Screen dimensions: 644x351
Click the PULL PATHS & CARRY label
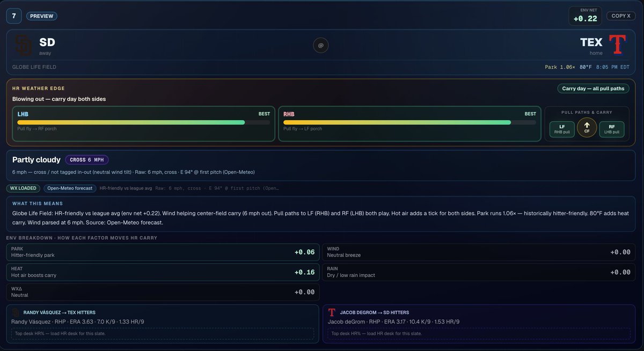(x=587, y=112)
